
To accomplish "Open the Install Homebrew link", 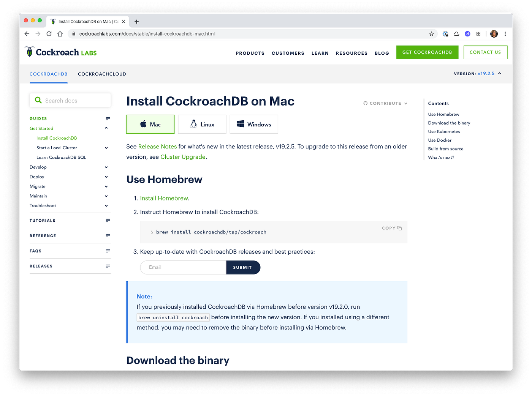I will tap(164, 198).
